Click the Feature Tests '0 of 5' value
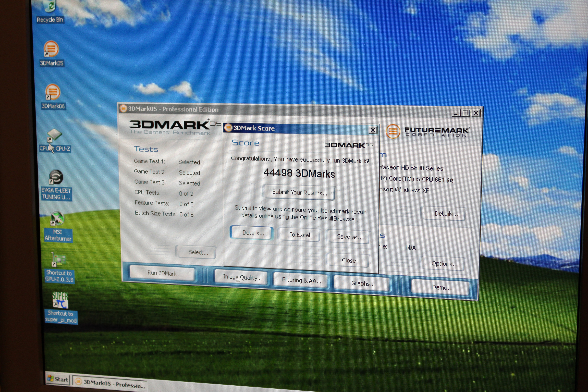Image resolution: width=588 pixels, height=392 pixels. 186,204
